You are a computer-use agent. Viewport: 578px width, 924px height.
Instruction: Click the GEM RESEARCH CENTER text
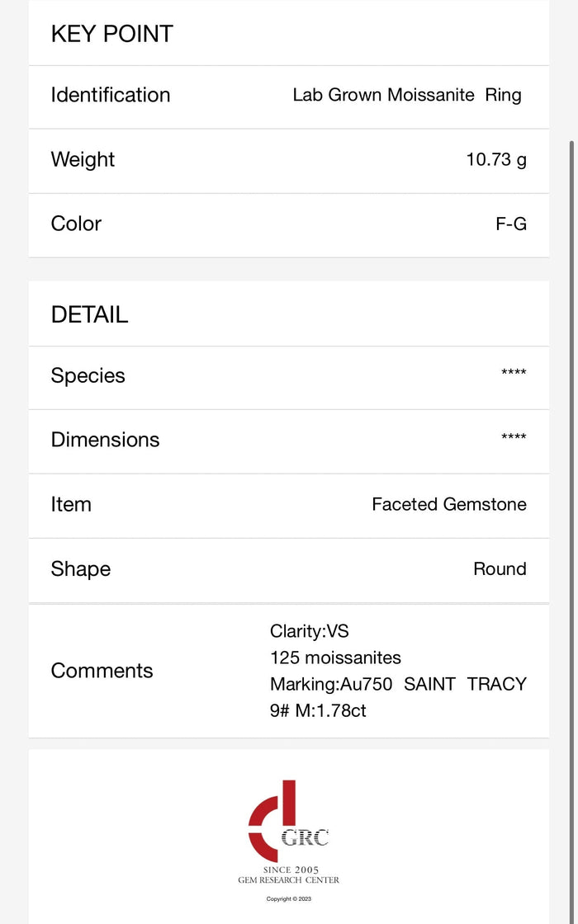[x=289, y=879]
